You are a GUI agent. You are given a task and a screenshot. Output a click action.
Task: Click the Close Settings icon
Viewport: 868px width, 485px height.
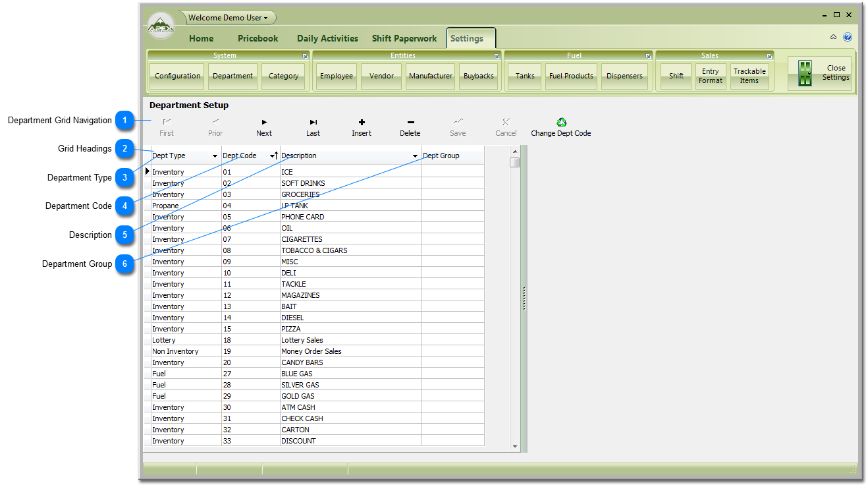(x=805, y=73)
